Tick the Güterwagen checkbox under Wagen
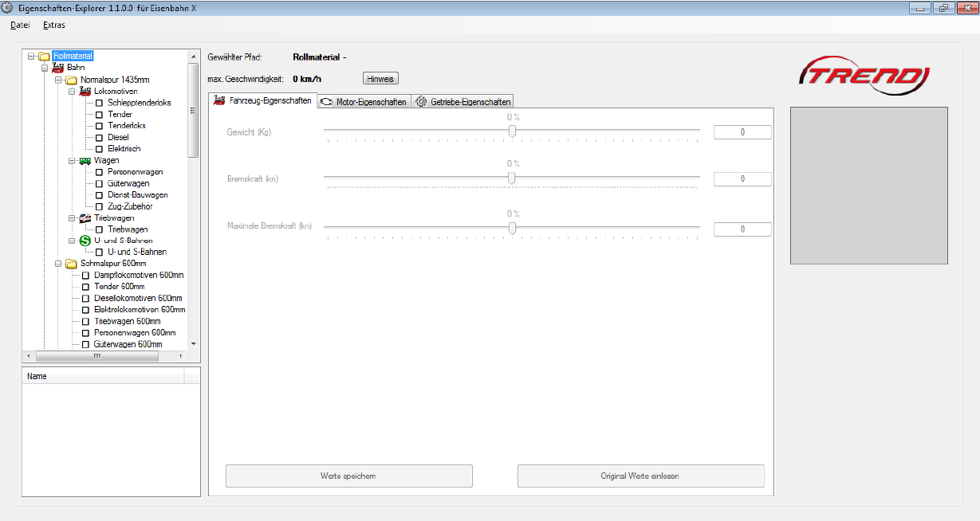This screenshot has height=521, width=980. pyautogui.click(x=100, y=183)
